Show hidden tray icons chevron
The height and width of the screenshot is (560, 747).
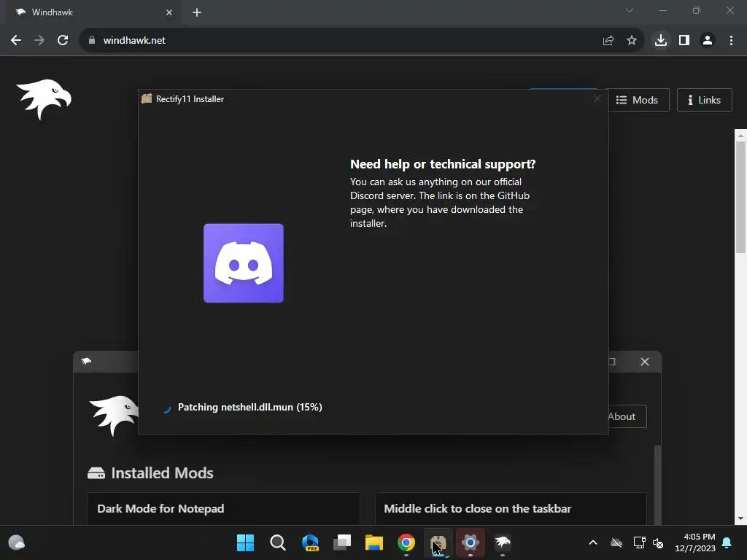click(x=593, y=542)
